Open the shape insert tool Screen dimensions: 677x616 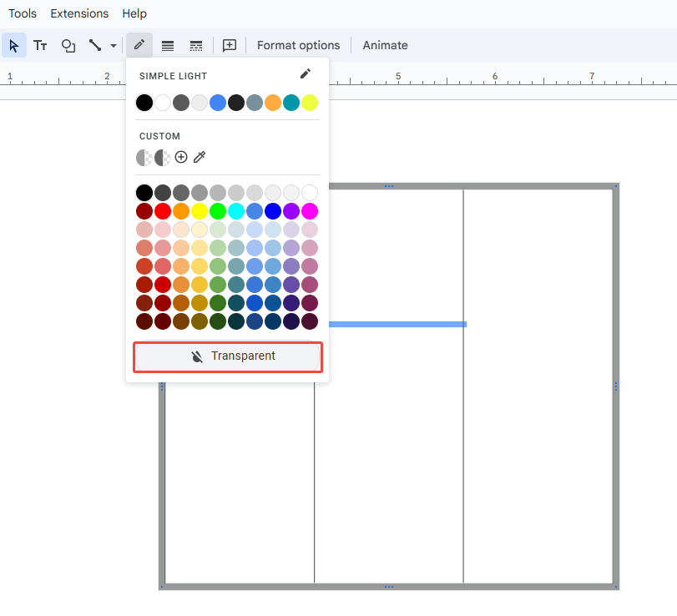pos(68,45)
